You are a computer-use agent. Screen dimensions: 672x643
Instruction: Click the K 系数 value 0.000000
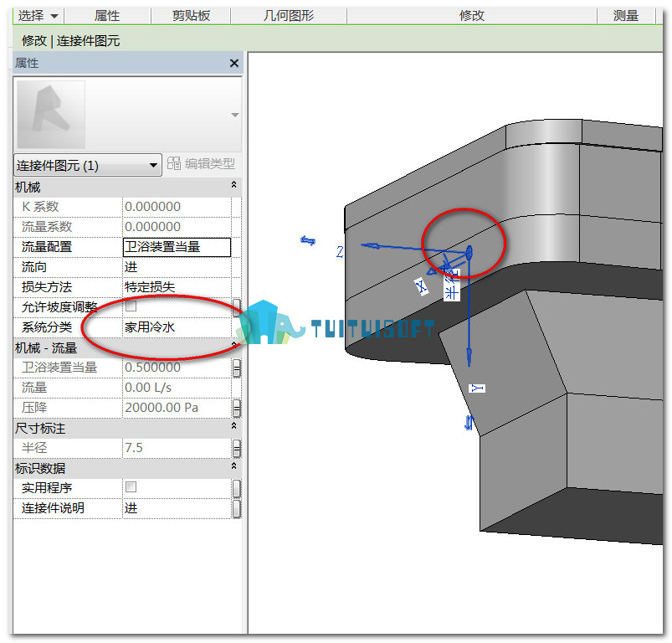177,207
